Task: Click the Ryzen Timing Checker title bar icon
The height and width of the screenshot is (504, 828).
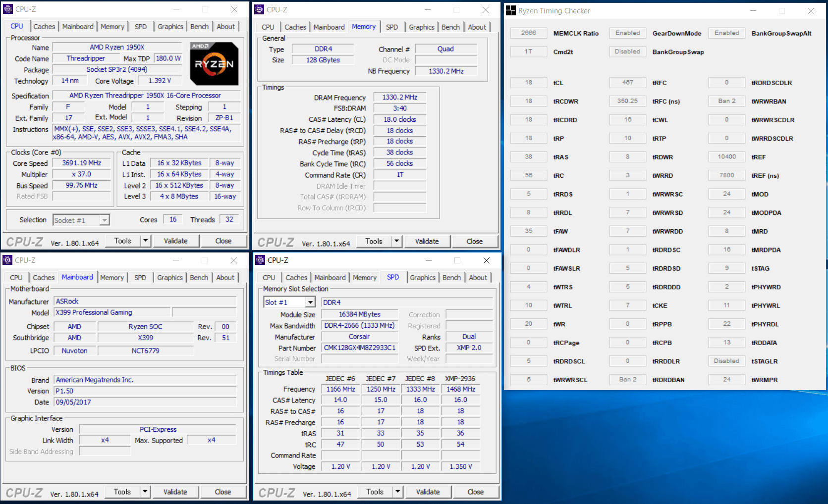Action: pos(511,11)
